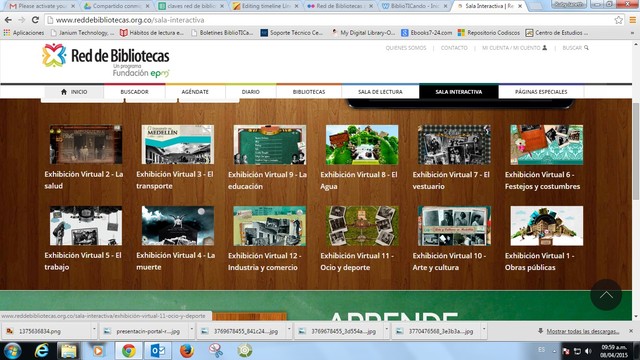
Task: Open thumbnail of Exhibición Virtual 4 La muerte
Action: click(x=178, y=226)
